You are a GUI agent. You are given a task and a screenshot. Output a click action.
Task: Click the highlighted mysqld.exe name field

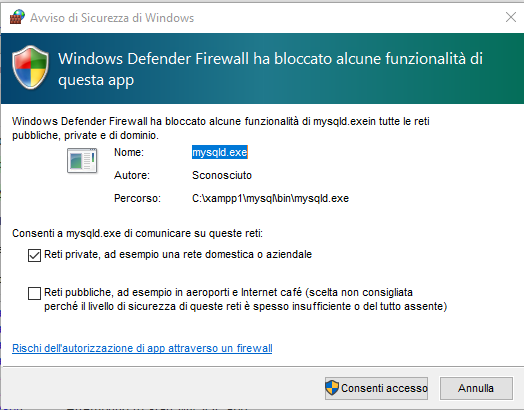[x=220, y=152]
